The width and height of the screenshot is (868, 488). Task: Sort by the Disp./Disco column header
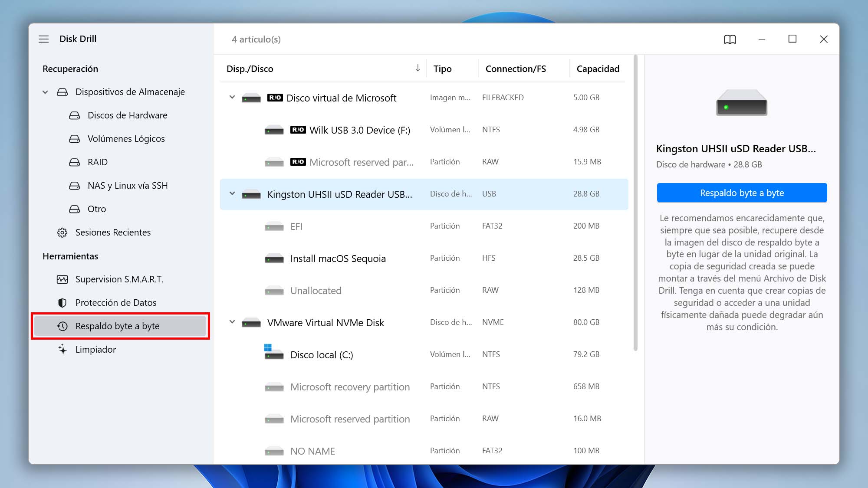pos(250,69)
